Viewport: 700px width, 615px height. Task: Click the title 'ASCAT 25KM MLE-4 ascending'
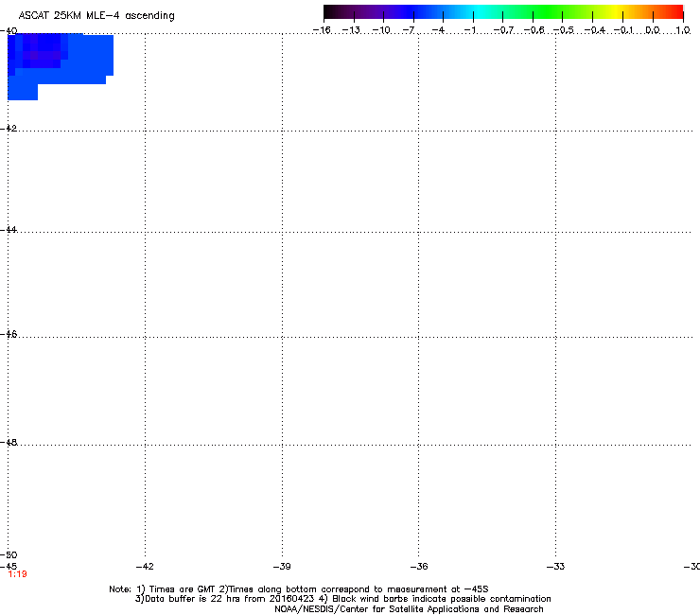tap(96, 16)
